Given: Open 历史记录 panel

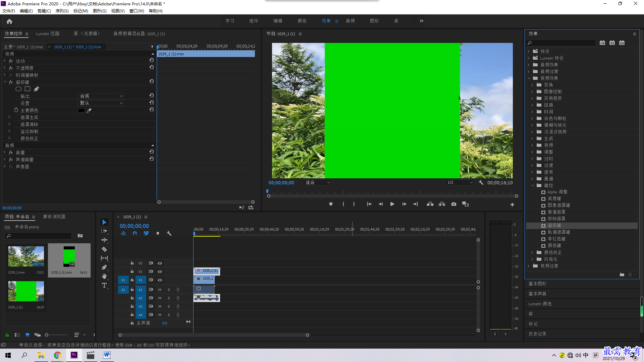Looking at the screenshot, I should coord(537,334).
